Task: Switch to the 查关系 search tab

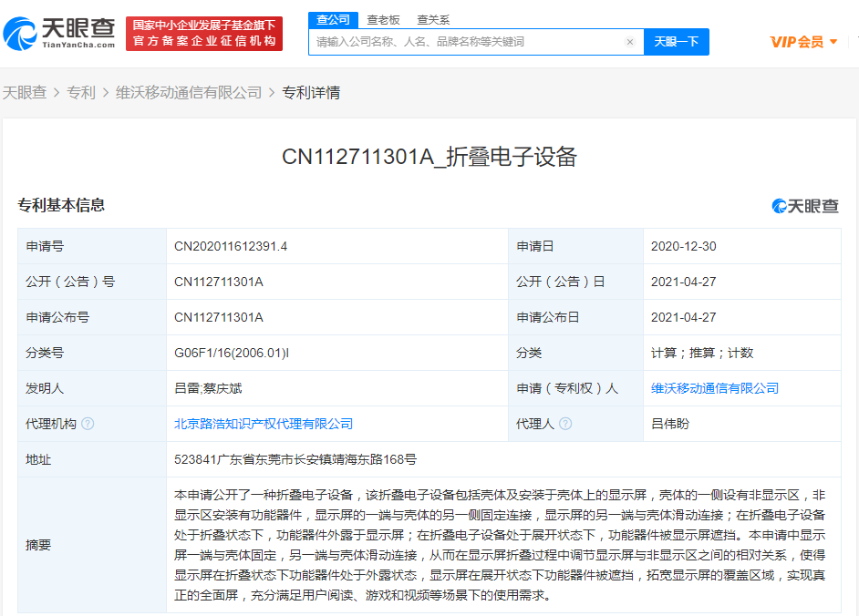Action: (x=433, y=20)
